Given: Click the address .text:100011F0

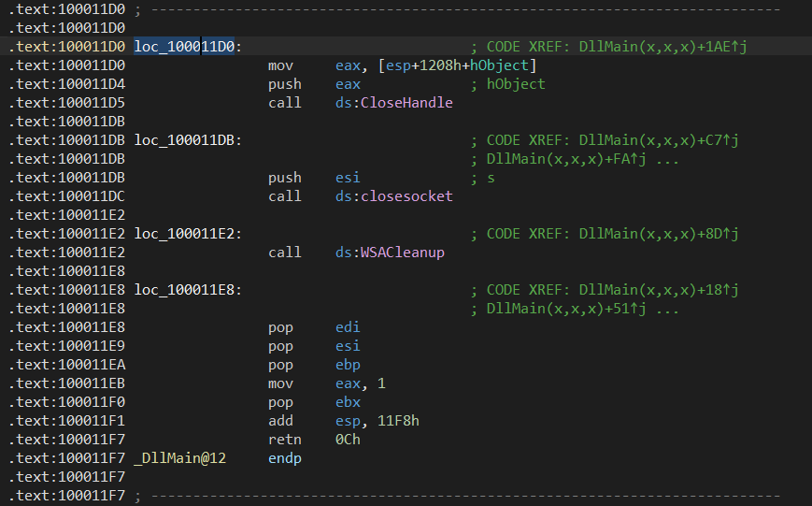Looking at the screenshot, I should point(66,402).
